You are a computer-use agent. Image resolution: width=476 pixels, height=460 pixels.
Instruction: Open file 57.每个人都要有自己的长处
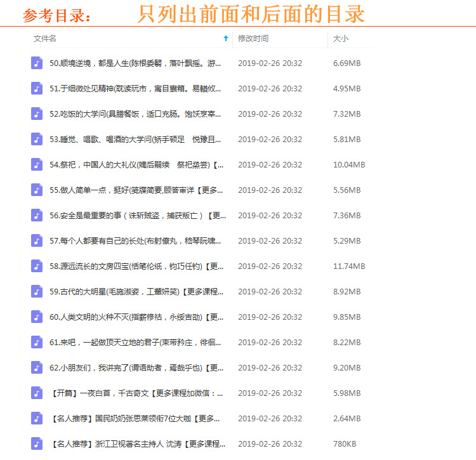(x=136, y=240)
